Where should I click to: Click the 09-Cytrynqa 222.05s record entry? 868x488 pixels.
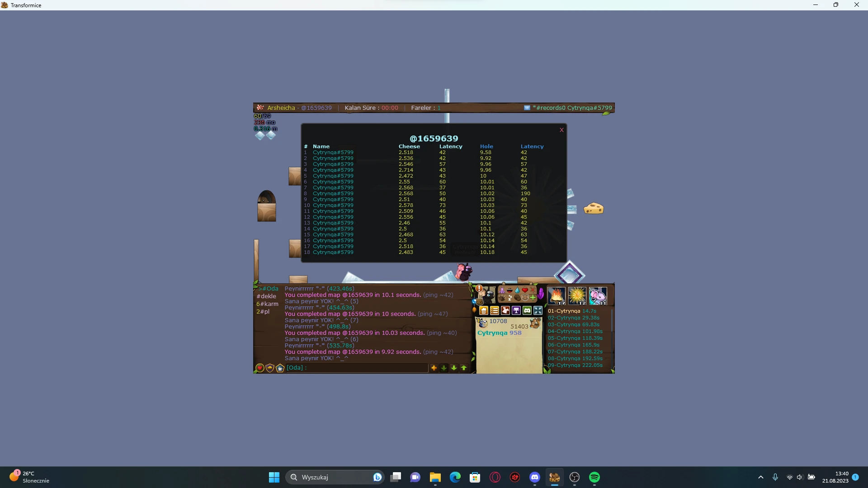pyautogui.click(x=575, y=366)
